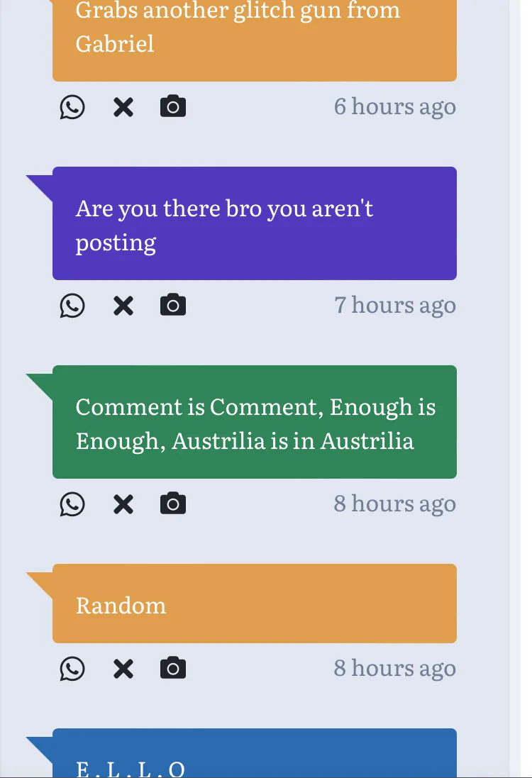
Task: Click '8 hours ago' under Austrilia comment
Action: point(394,504)
